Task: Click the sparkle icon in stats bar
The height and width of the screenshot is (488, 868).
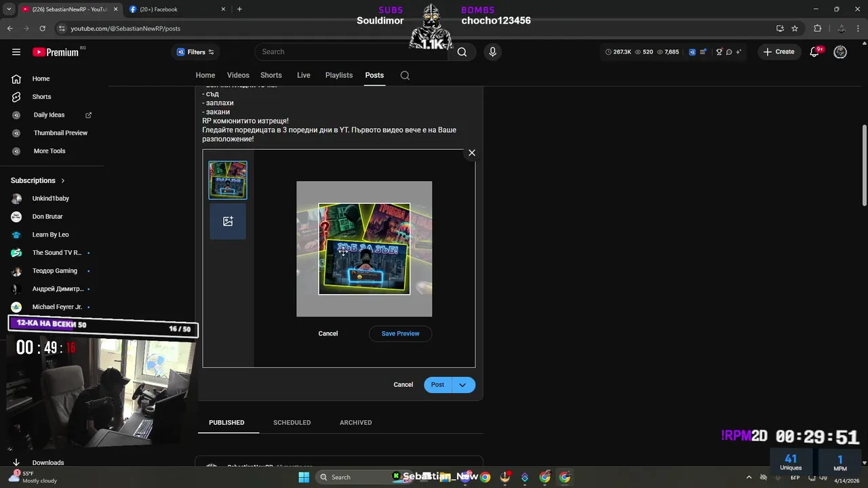Action: click(738, 52)
